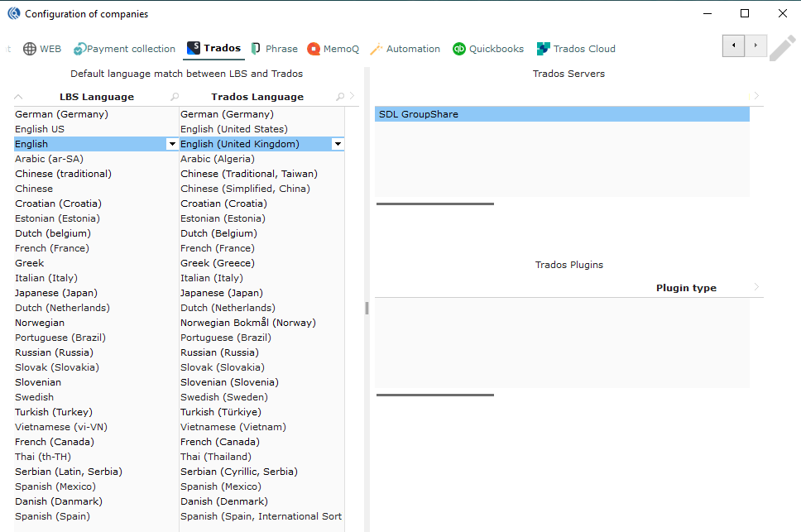801x532 pixels.
Task: Collapse language grid using up chevron
Action: (19, 97)
